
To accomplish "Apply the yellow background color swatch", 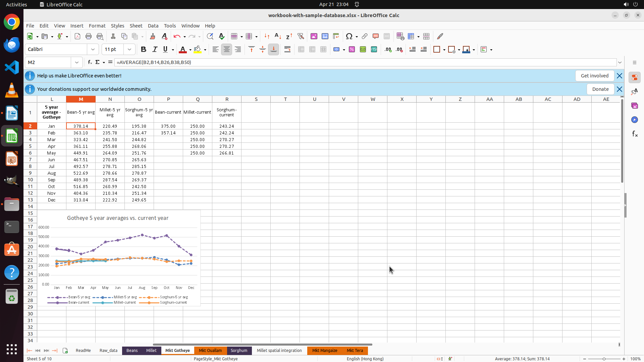I will click(198, 49).
